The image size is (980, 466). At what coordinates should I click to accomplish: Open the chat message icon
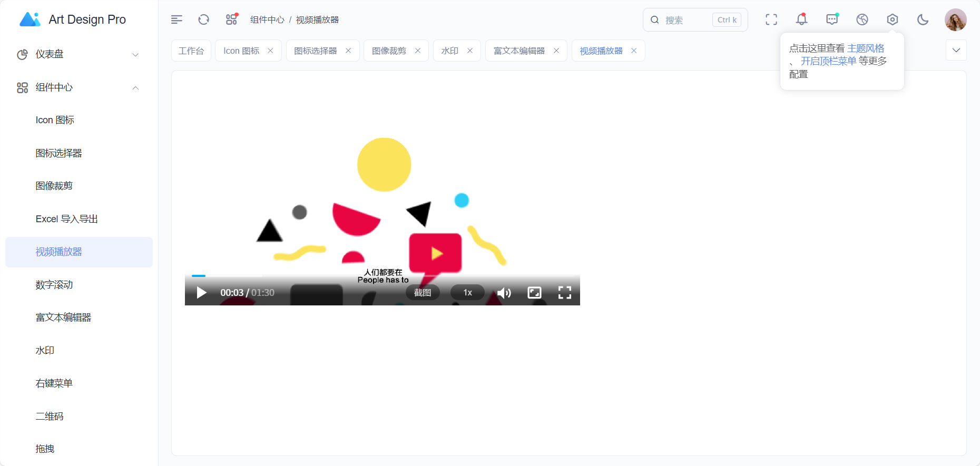tap(832, 19)
